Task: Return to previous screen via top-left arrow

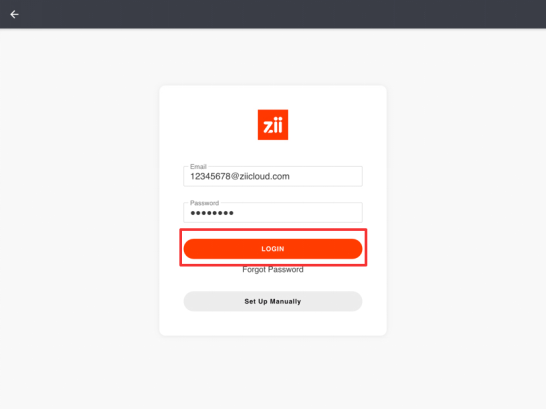Action: pos(14,14)
